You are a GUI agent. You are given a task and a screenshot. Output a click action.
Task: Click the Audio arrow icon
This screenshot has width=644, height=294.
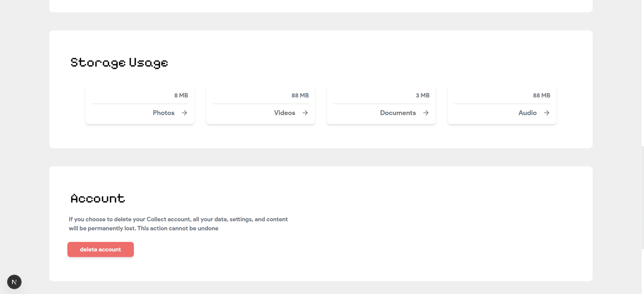pyautogui.click(x=546, y=113)
